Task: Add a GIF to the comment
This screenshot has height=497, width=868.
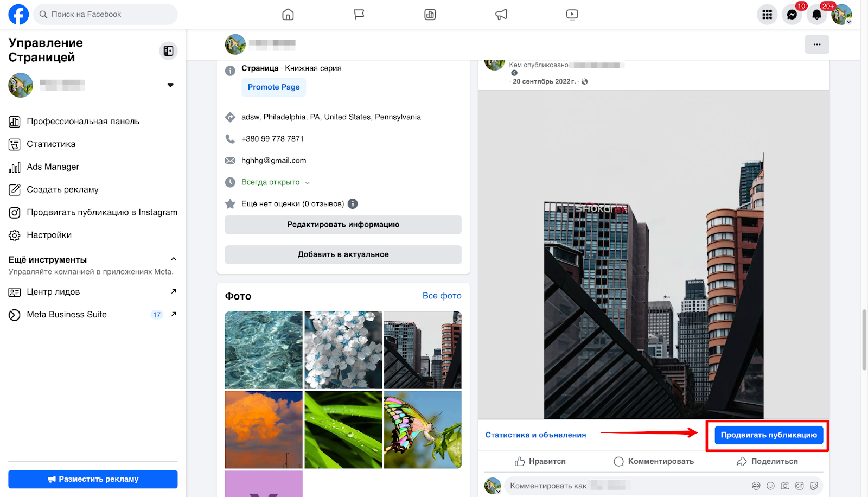Action: coord(800,486)
